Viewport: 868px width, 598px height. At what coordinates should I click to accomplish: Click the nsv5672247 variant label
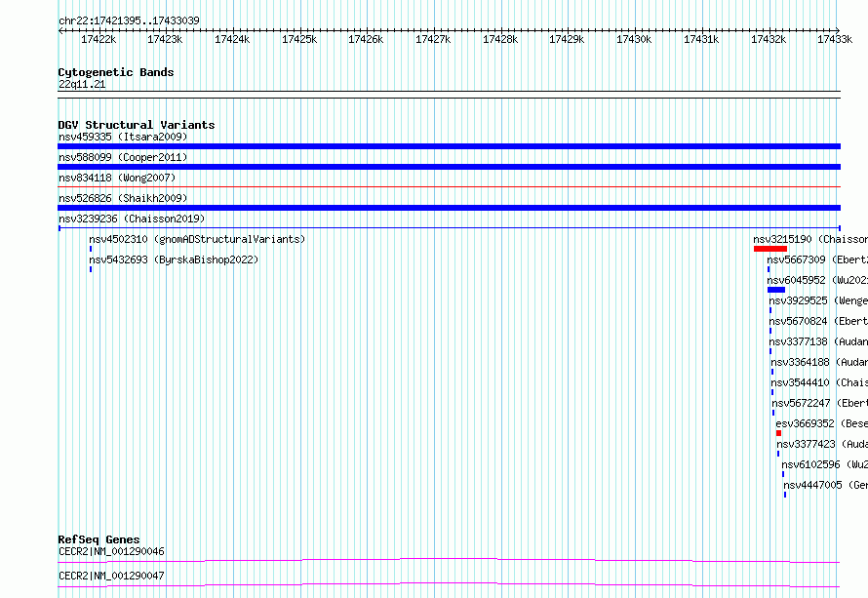click(820, 403)
